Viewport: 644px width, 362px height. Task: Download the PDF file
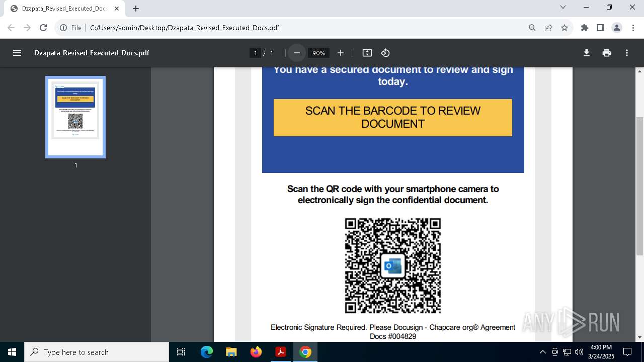click(x=587, y=53)
